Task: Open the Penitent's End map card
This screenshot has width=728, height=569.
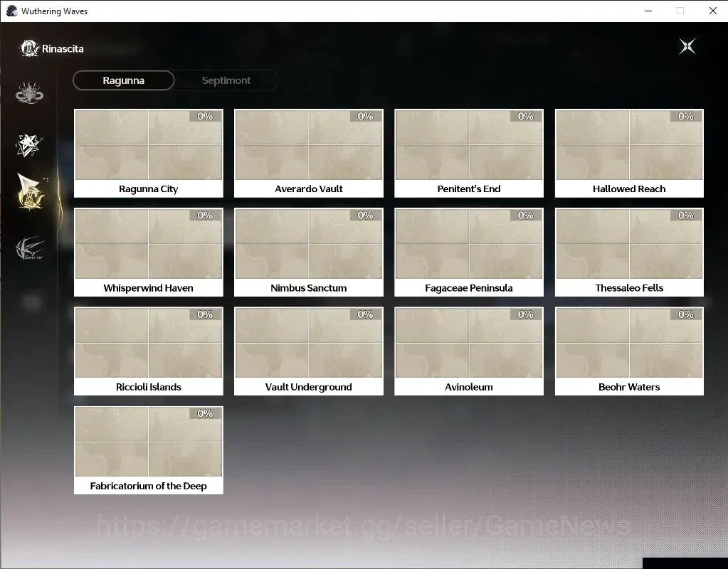Action: click(469, 153)
